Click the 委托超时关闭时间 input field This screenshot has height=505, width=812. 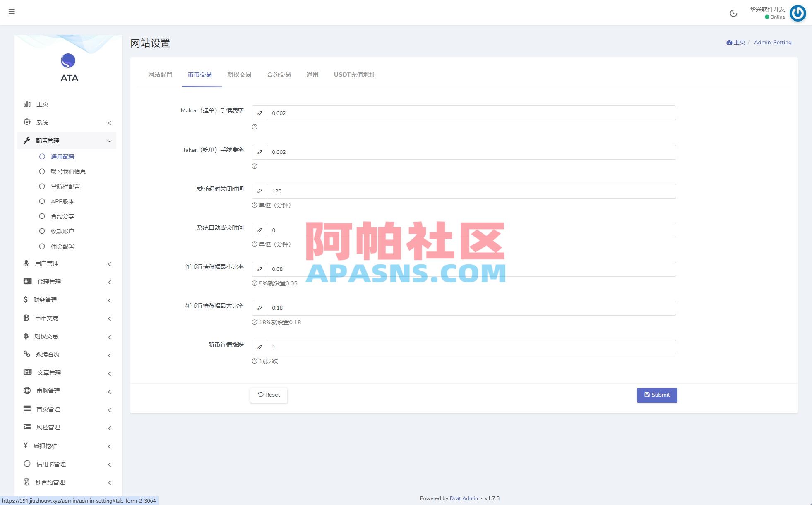(x=455, y=191)
